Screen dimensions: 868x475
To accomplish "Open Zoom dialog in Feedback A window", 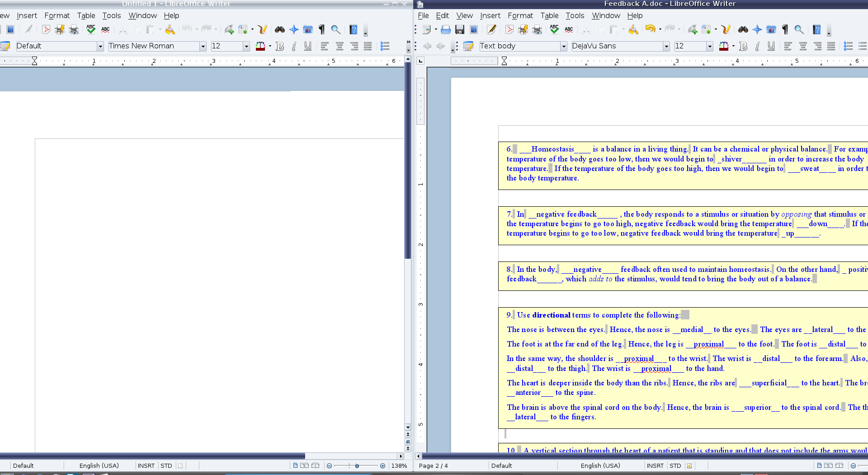I will point(799,29).
